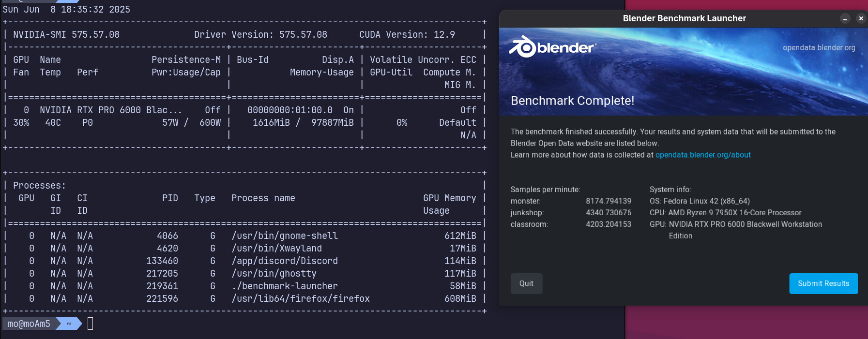The height and width of the screenshot is (339, 868).
Task: Click the 'junkshop:' label
Action: 527,213
